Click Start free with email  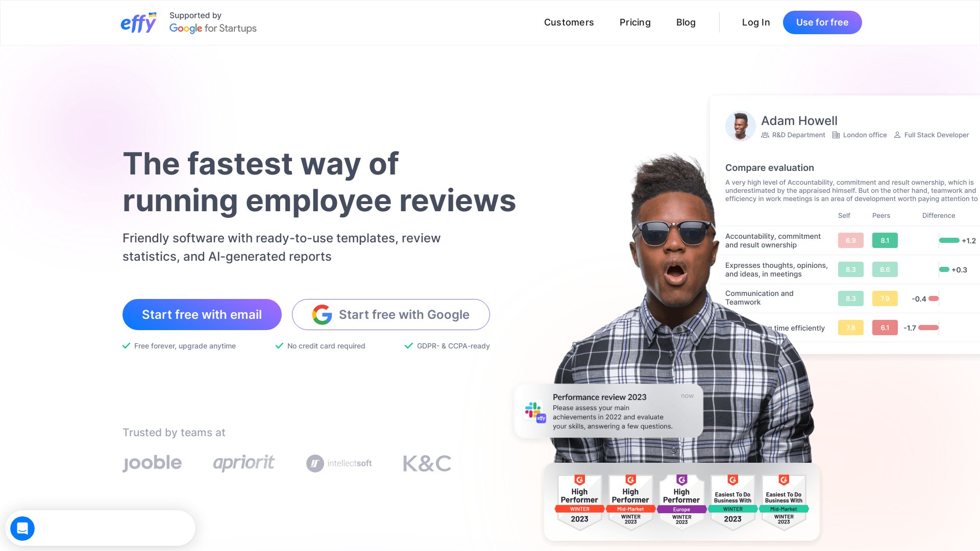(202, 314)
